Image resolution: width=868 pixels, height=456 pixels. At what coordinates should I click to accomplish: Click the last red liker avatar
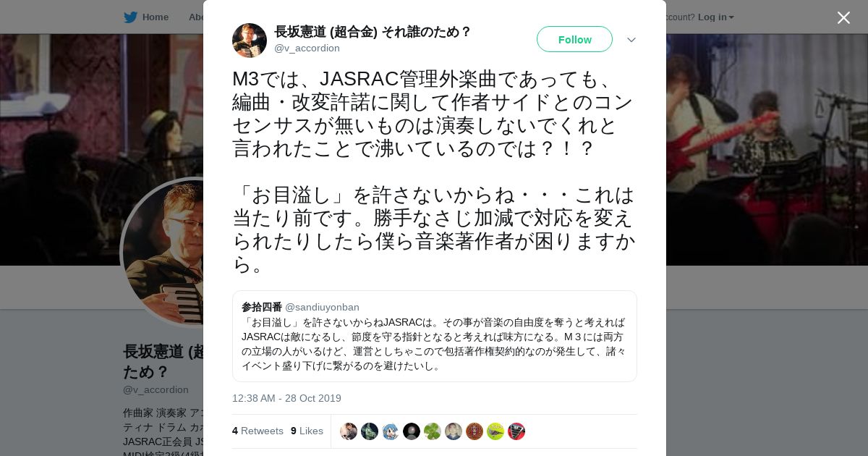click(516, 431)
